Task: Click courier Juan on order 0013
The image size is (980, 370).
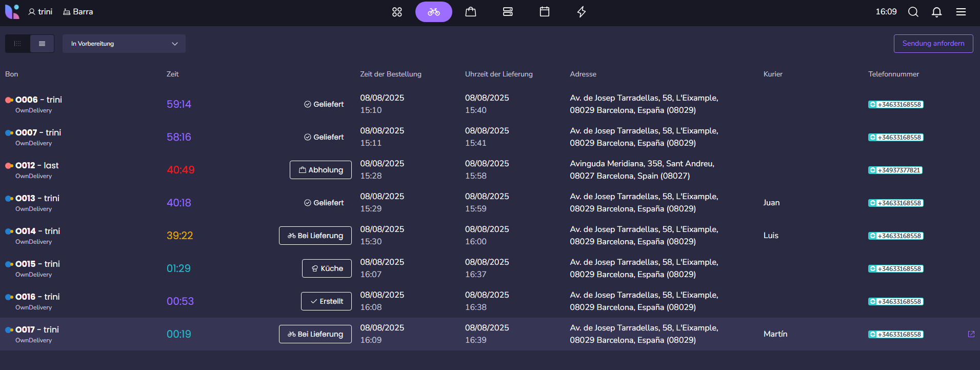Action: coord(771,203)
